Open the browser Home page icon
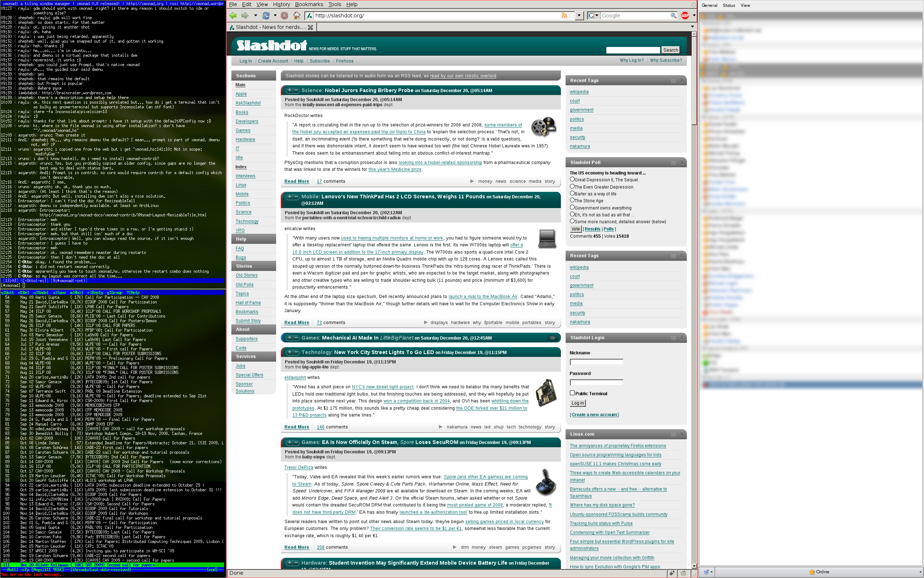Viewport: 924px width, 578px height. tap(297, 16)
